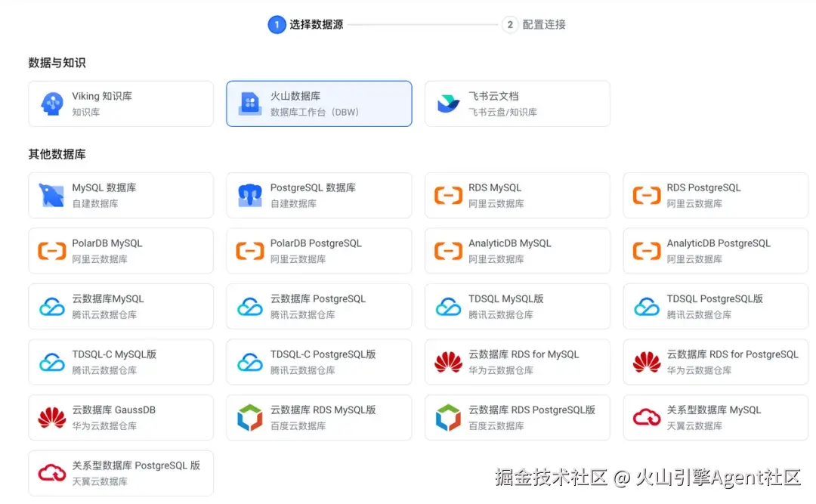The width and height of the screenshot is (816, 504).
Task: Go to step 1 选择数据源
Action: click(x=305, y=24)
